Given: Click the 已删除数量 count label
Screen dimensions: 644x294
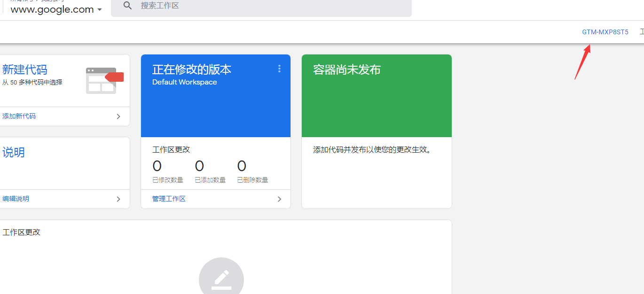Looking at the screenshot, I should [x=252, y=180].
